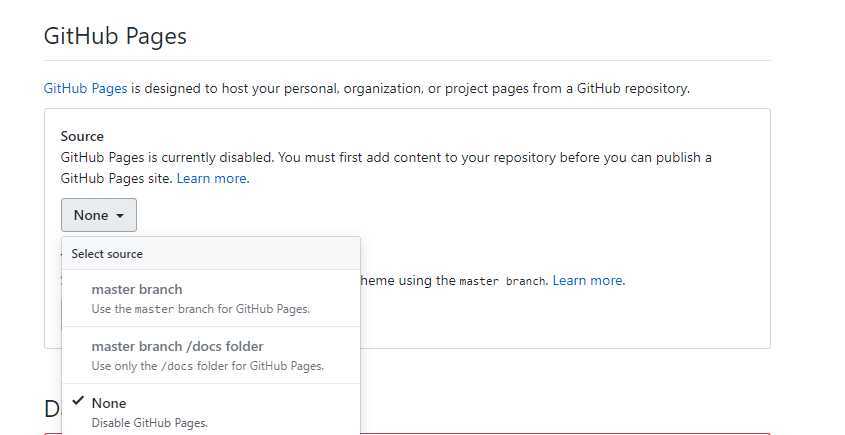Open Learn more link after theme sentence

coord(588,280)
